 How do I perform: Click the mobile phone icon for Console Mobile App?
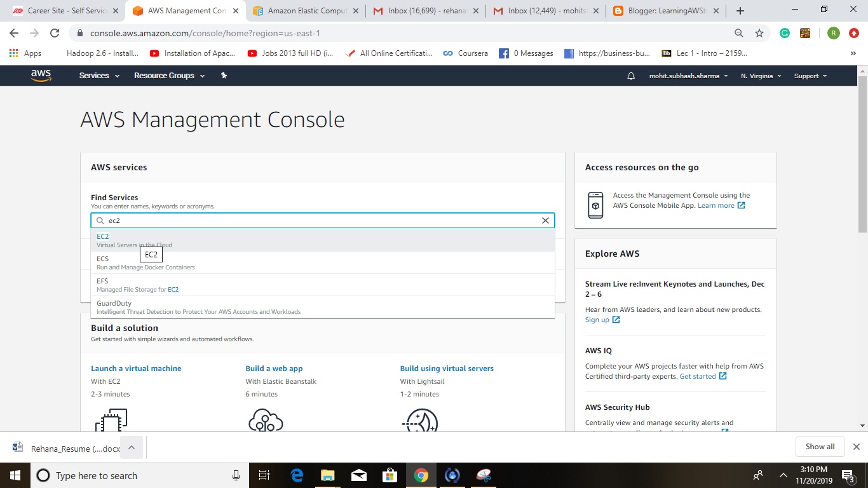click(x=595, y=205)
